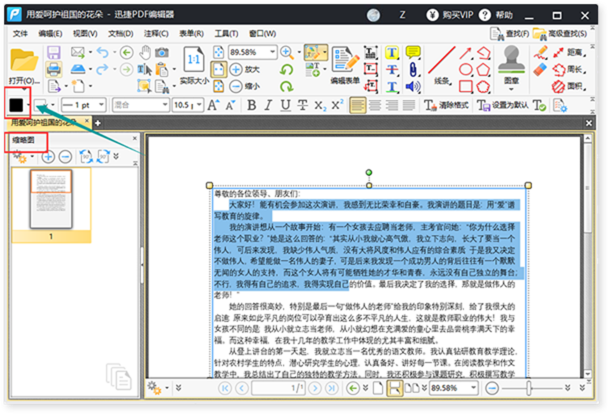Click the Send email envelope icon

click(x=78, y=52)
